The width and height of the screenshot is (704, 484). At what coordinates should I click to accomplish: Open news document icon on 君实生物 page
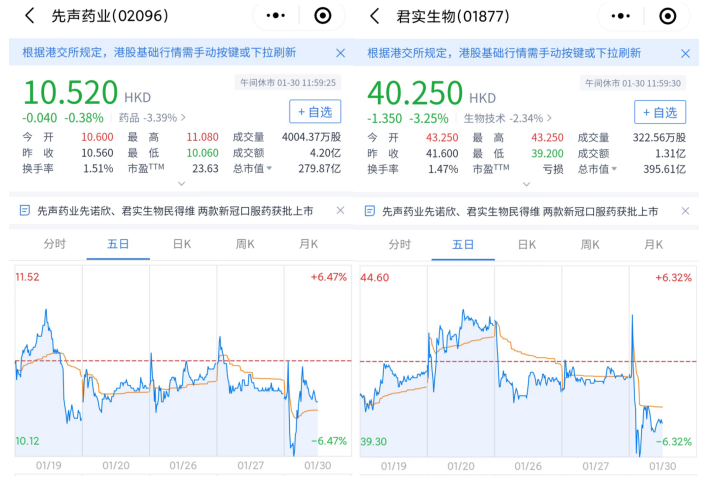(x=370, y=211)
